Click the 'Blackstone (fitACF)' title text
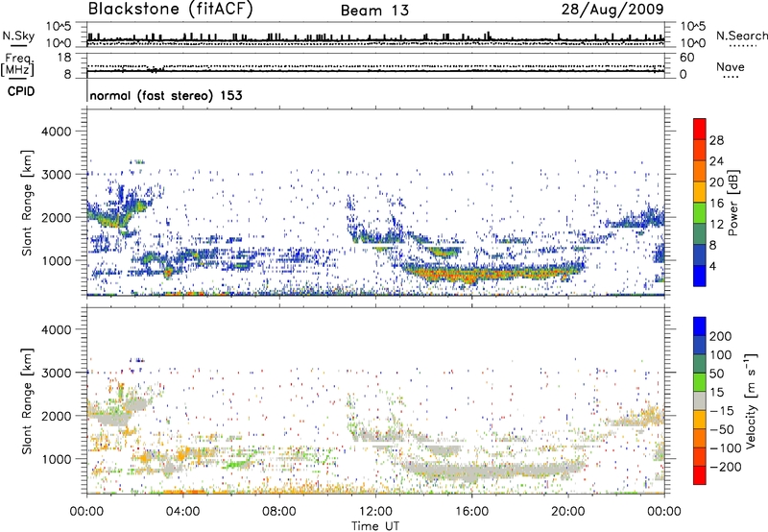 click(x=171, y=9)
